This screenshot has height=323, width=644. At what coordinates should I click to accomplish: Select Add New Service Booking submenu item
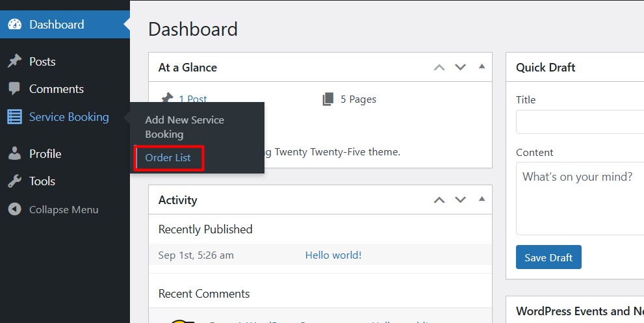185,127
